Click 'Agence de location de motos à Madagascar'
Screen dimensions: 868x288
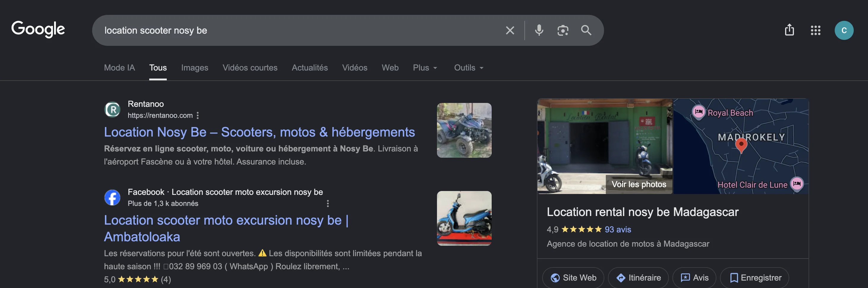(x=628, y=243)
